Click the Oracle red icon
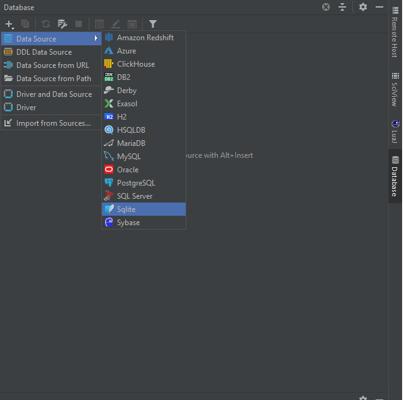 tap(109, 169)
